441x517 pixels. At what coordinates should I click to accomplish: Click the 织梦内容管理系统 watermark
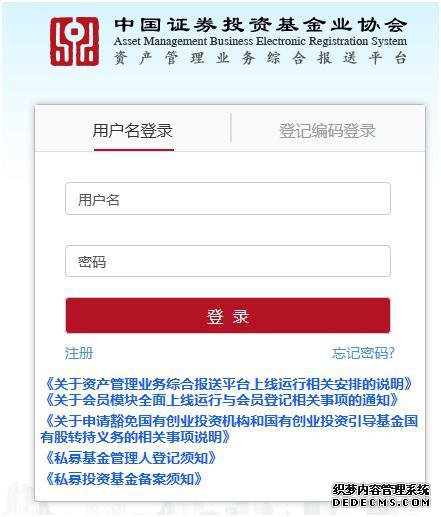point(381,490)
